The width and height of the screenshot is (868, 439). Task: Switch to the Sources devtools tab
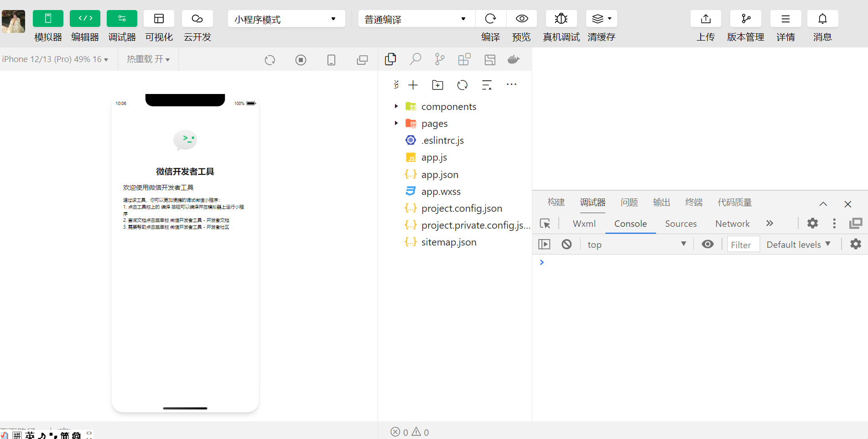coord(681,224)
